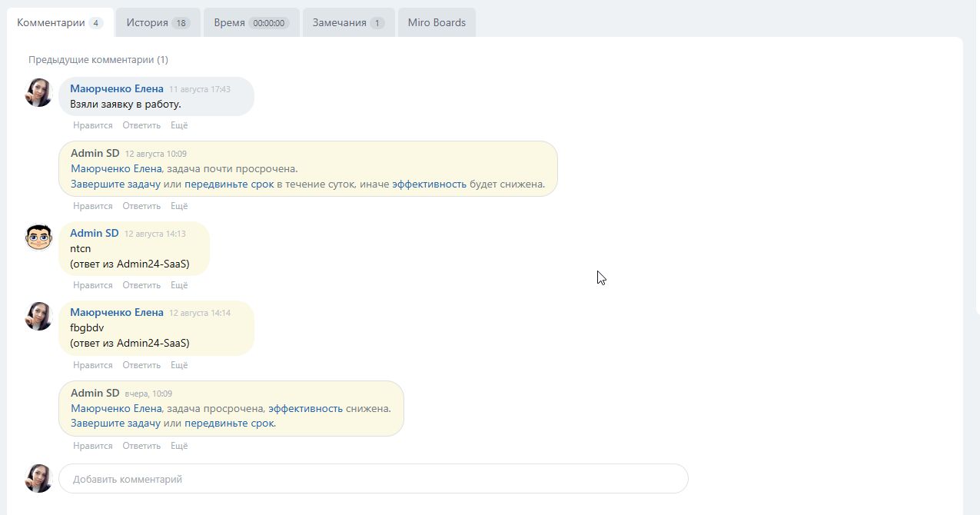Open Ещё menu under 'Взяли заявку в работу'

179,125
